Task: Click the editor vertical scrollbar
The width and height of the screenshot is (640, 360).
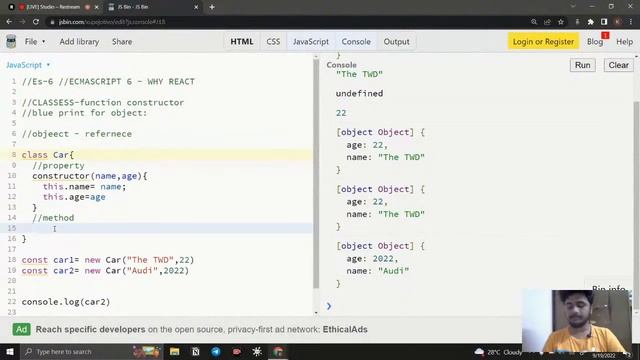Action: (316, 175)
